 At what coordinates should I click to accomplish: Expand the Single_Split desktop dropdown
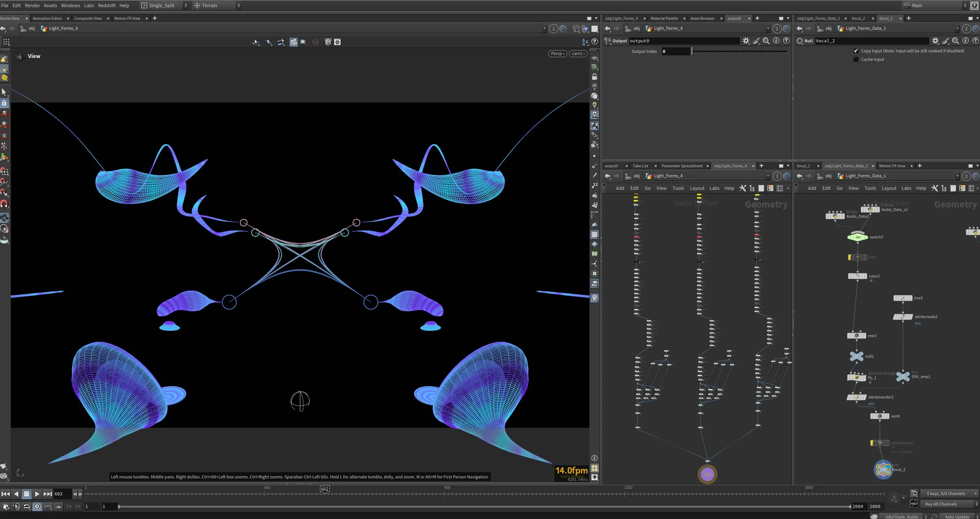click(186, 5)
